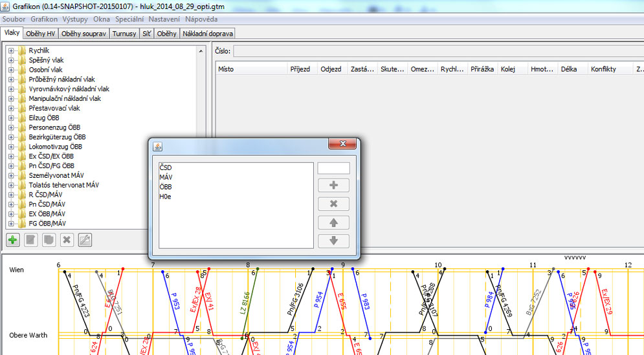The height and width of the screenshot is (355, 644).
Task: Click the Číslo input field
Action: (438, 51)
